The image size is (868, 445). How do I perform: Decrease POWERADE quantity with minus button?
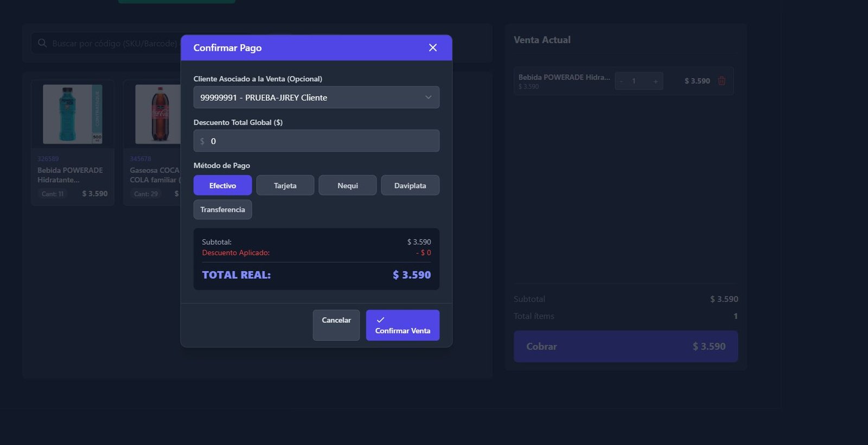coord(621,81)
